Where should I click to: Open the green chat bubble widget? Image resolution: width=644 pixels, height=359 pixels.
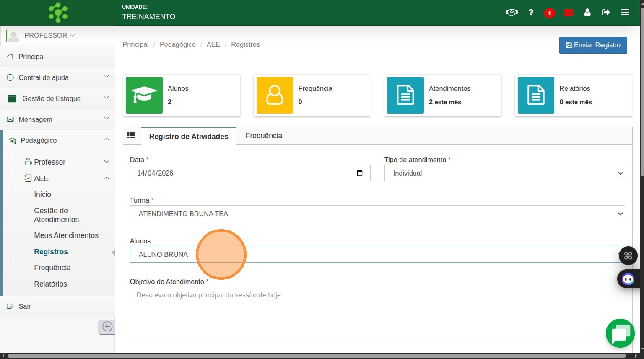click(620, 333)
